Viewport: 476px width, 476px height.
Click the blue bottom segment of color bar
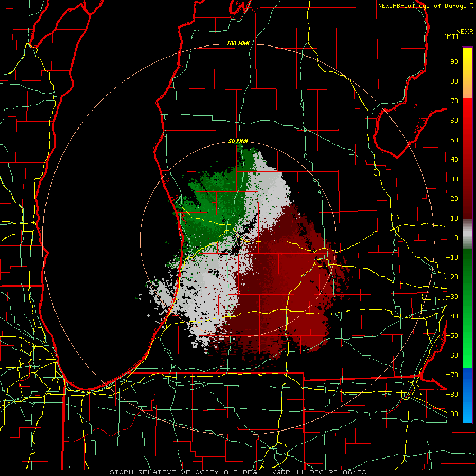(x=467, y=396)
